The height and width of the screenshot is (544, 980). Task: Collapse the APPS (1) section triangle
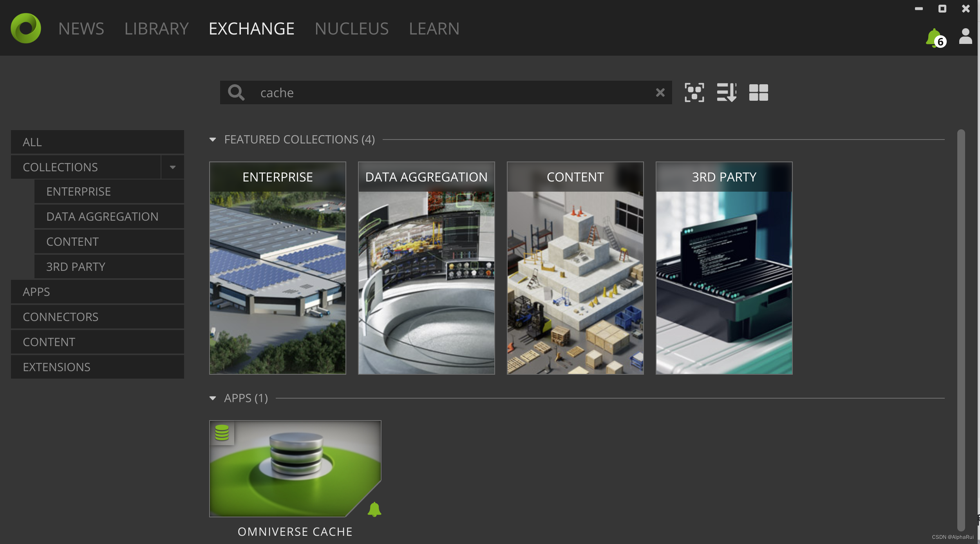click(x=213, y=398)
